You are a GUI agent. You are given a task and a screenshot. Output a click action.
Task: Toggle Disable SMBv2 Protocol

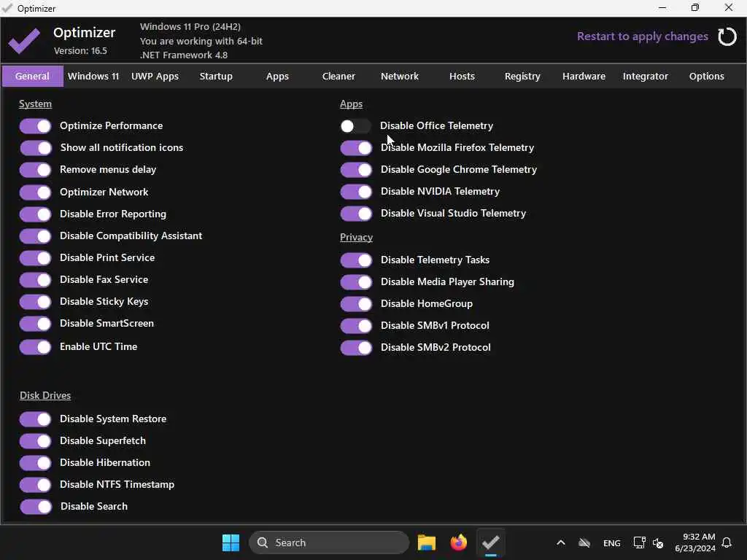coord(356,348)
